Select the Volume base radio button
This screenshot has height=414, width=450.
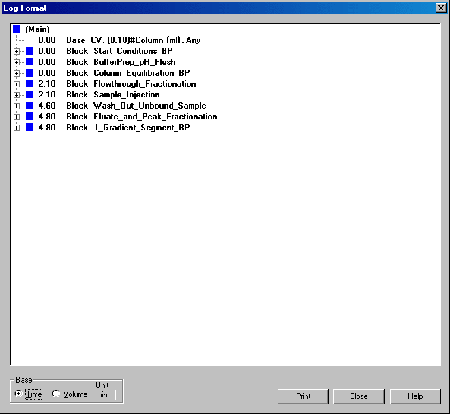point(56,394)
